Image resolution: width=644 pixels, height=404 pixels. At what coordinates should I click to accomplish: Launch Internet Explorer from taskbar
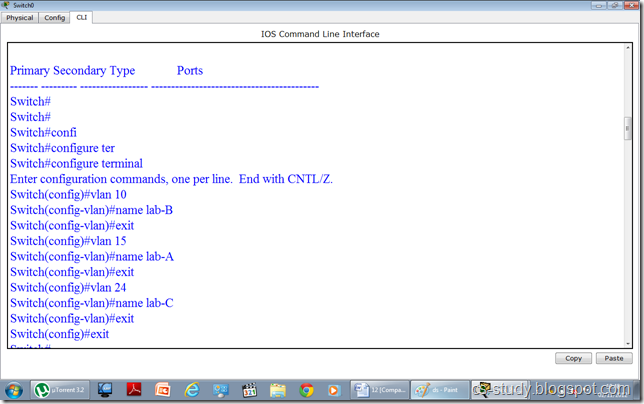tap(191, 390)
